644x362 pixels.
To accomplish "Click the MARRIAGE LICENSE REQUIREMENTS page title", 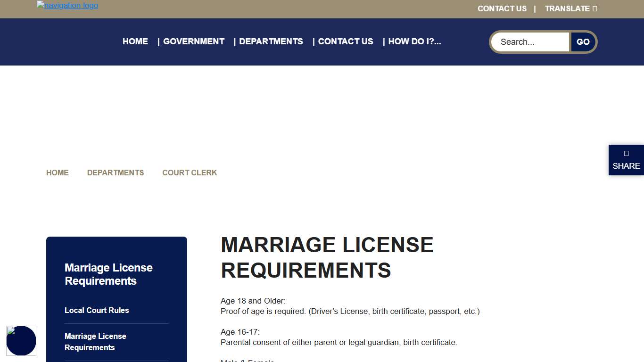I will [327, 257].
